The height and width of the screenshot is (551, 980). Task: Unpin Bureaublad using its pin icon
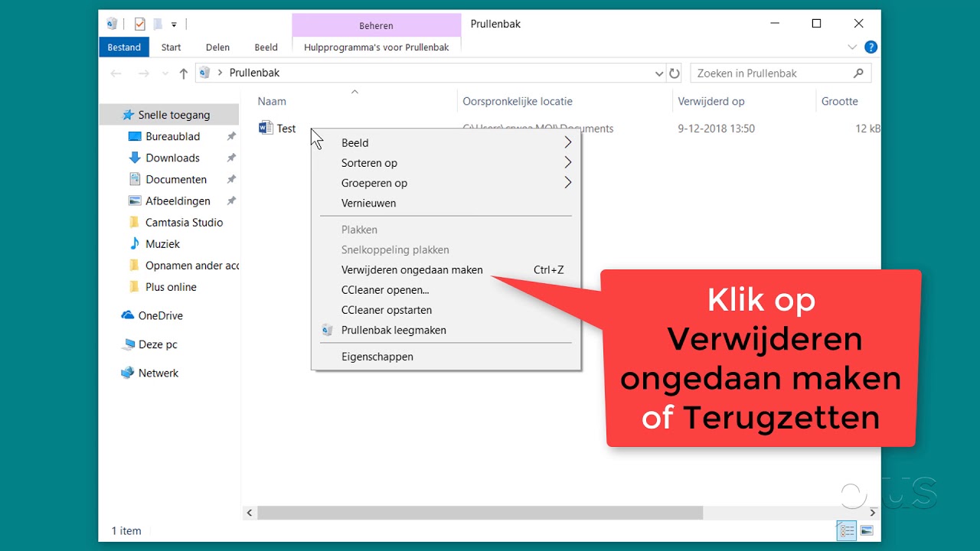point(231,136)
